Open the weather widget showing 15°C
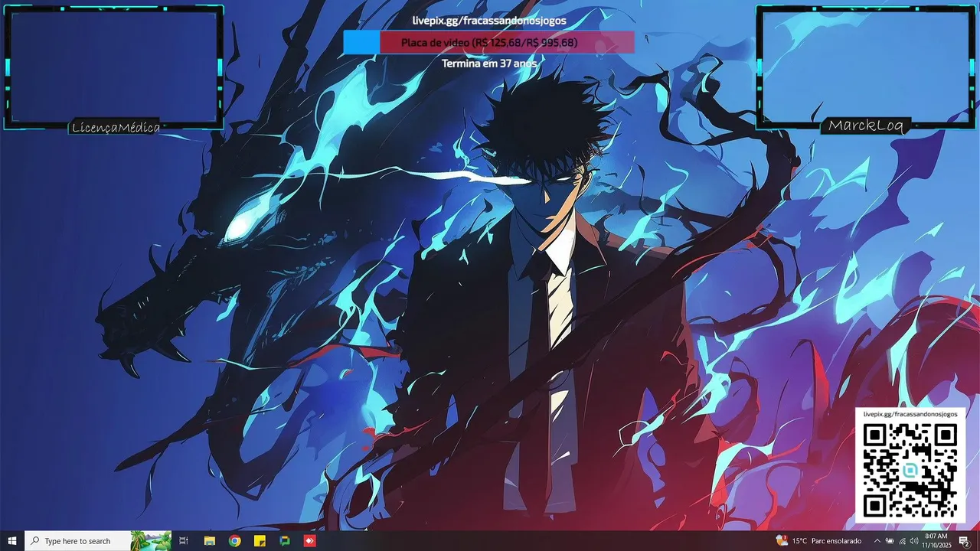The height and width of the screenshot is (551, 980). pyautogui.click(x=818, y=541)
